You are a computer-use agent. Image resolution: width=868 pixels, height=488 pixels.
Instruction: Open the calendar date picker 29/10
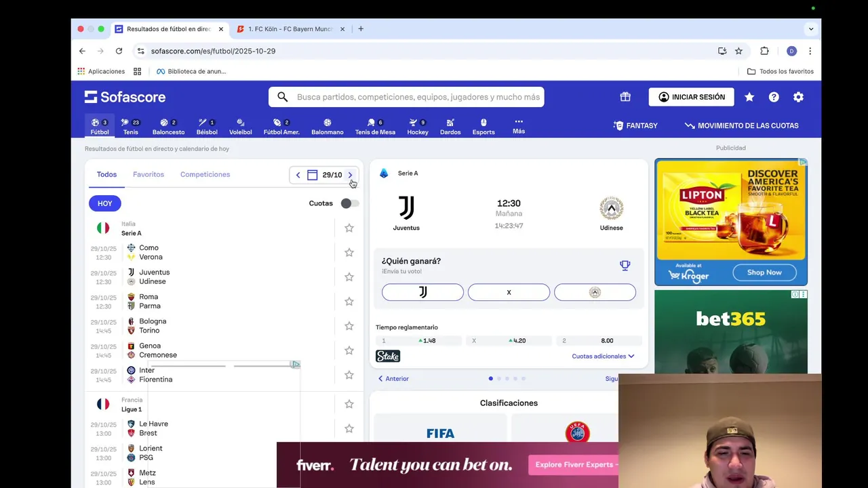tap(325, 175)
